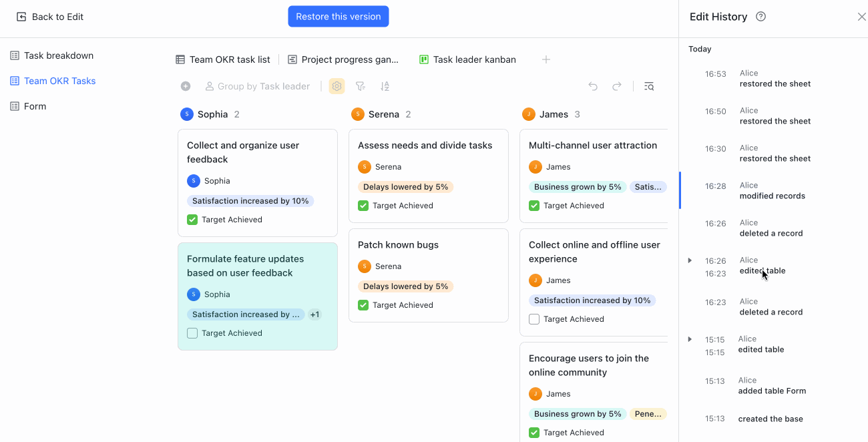This screenshot has width=868, height=442.
Task: Open the find records search icon
Action: (649, 86)
